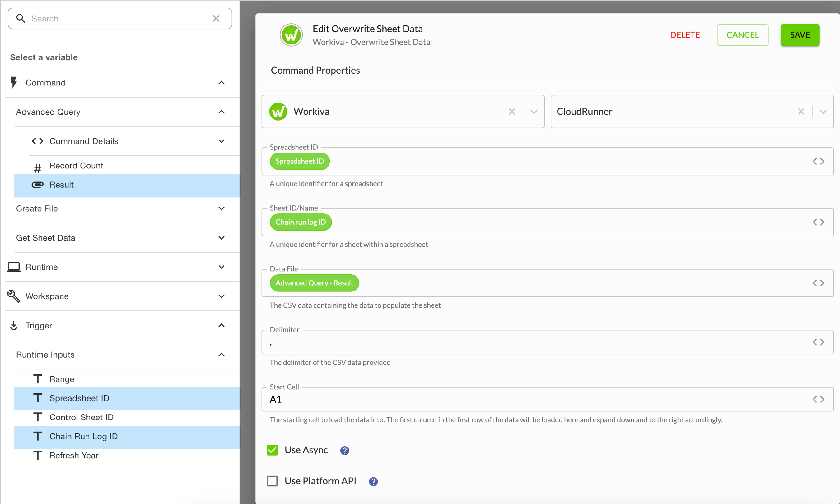
Task: Clear the search box with the X icon
Action: (216, 18)
